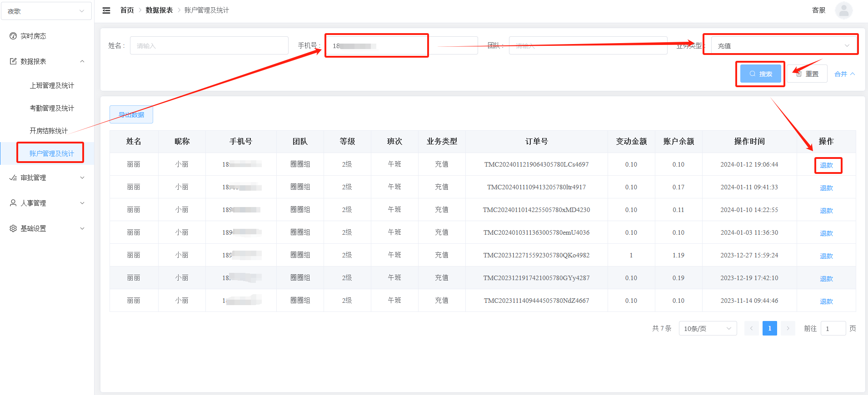This screenshot has height=395, width=868.
Task: Open 实时房态 menu item
Action: (47, 36)
